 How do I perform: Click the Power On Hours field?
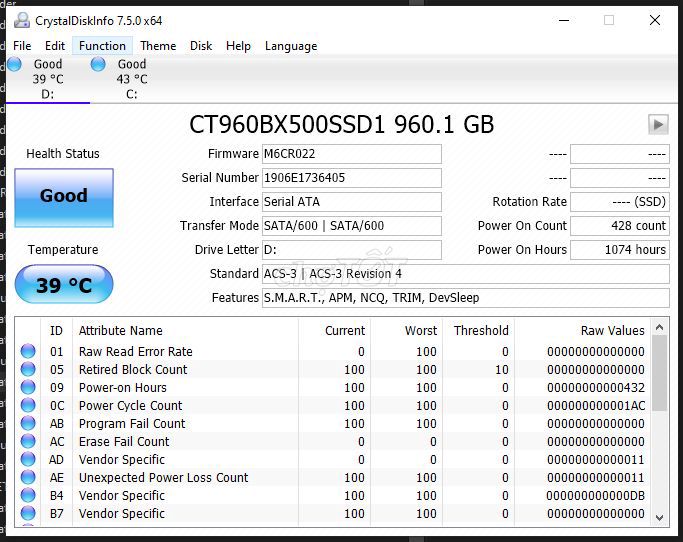pyautogui.click(x=620, y=250)
